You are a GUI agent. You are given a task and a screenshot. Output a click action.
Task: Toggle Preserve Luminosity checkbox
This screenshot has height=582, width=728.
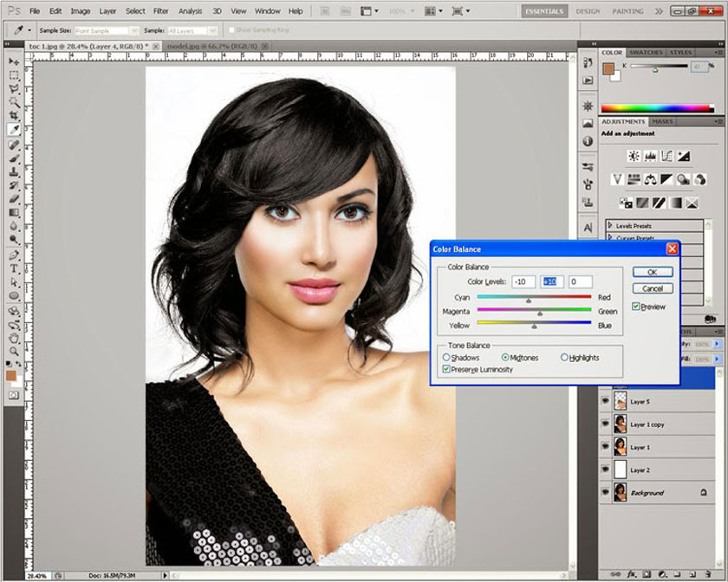[x=446, y=370]
